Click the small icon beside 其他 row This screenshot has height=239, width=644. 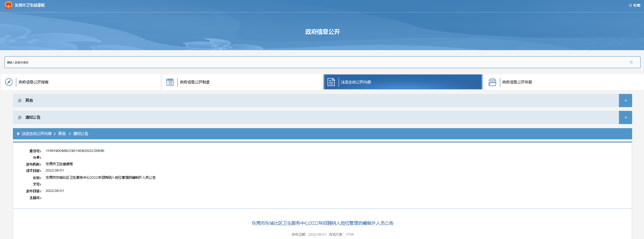click(x=20, y=101)
